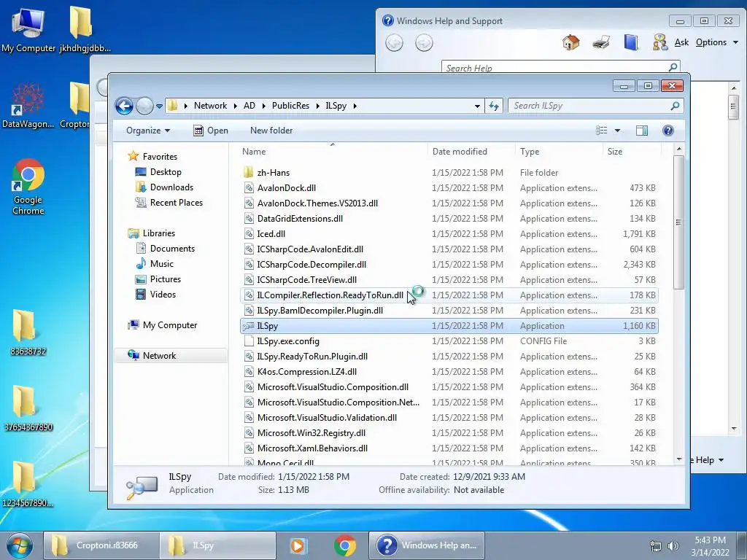The width and height of the screenshot is (747, 560).
Task: Click the search magnifier in Search ILSpy box
Action: (x=675, y=106)
